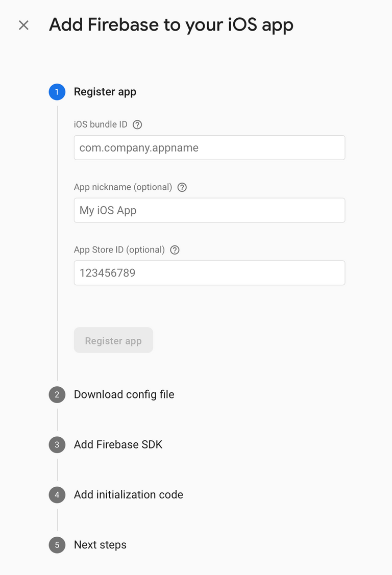Open the help tooltip for App nickname
This screenshot has width=392, height=575.
[x=182, y=187]
